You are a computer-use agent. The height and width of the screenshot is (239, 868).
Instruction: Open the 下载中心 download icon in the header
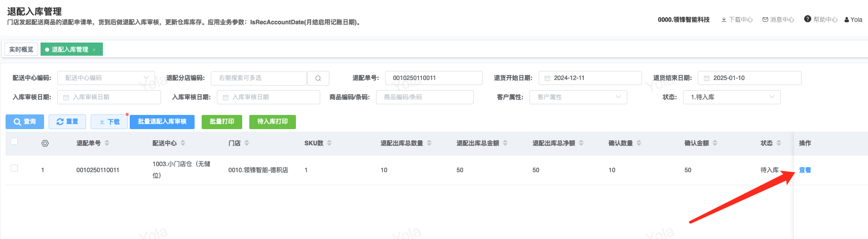724,20
